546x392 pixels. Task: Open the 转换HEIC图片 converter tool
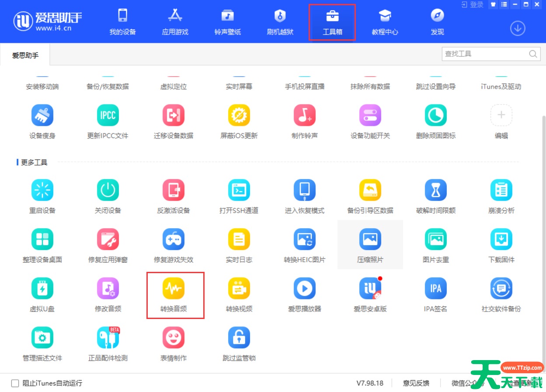coord(304,246)
